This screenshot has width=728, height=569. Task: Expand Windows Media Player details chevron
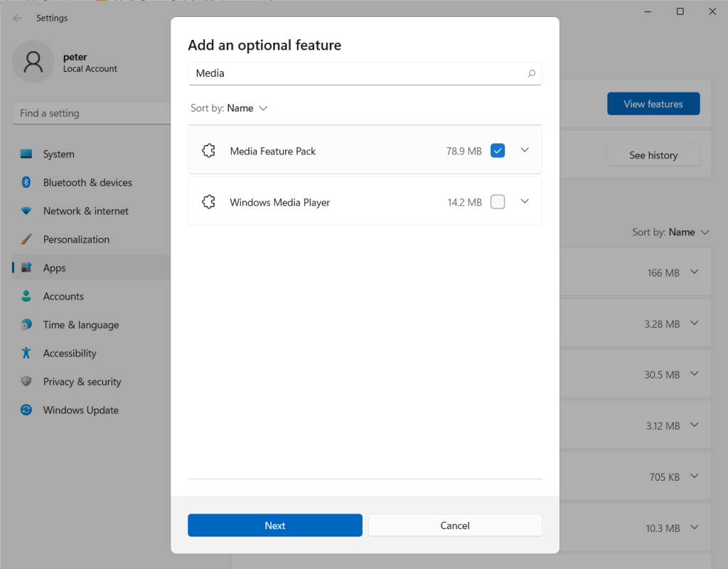(525, 201)
